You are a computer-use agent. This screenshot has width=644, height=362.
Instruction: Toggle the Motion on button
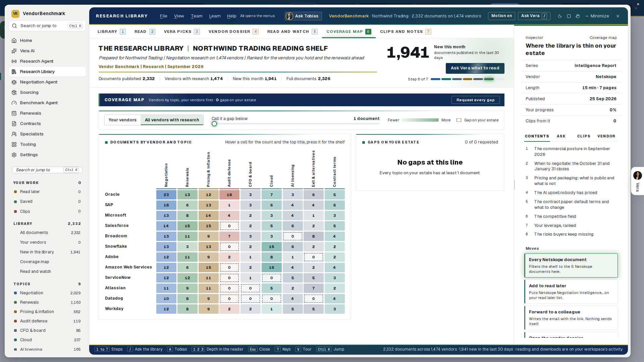(501, 16)
